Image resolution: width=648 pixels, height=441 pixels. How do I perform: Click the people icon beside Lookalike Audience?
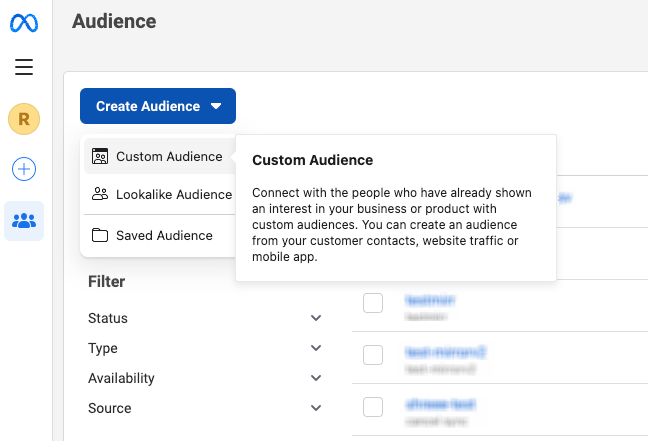coord(100,195)
